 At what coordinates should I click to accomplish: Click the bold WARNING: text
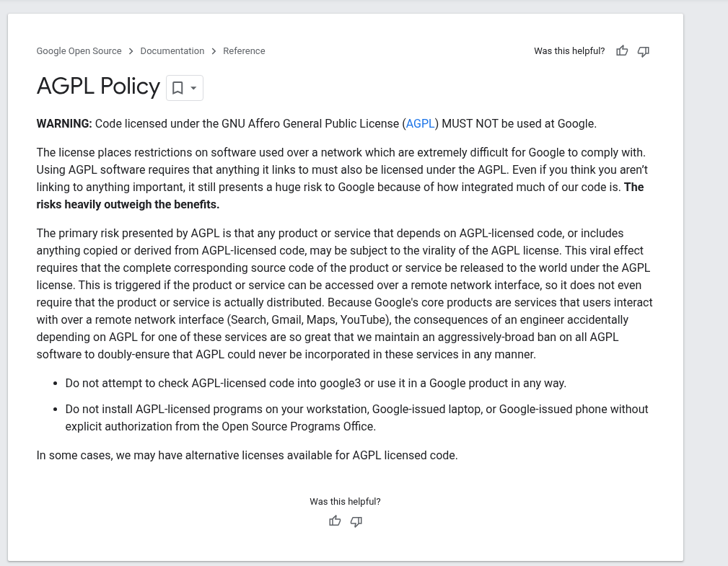(64, 124)
